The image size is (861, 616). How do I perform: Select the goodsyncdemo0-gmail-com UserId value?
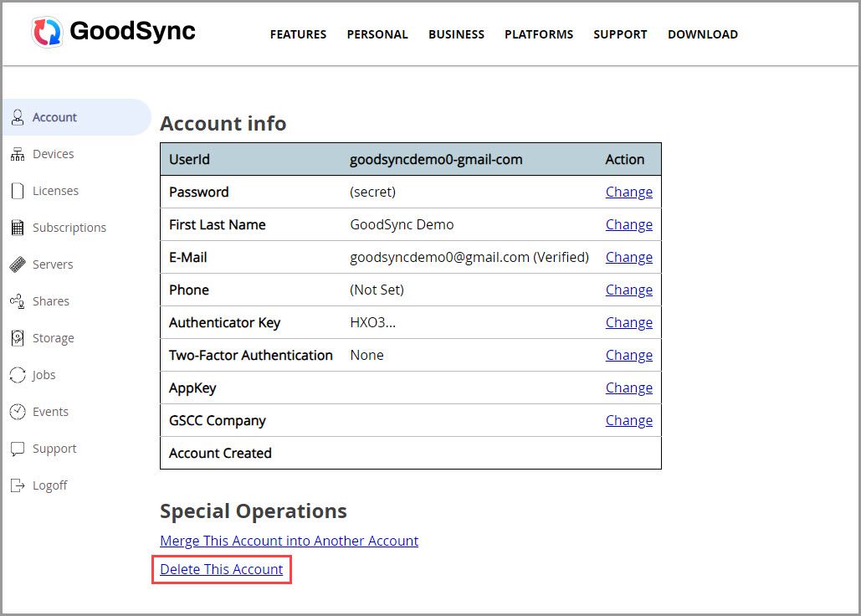tap(436, 160)
